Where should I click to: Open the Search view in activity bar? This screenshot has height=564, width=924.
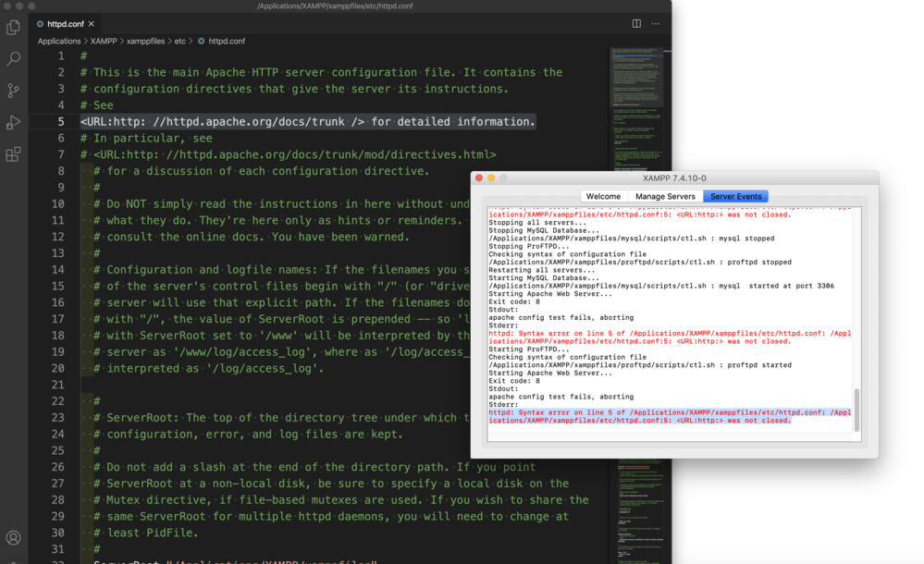coord(13,59)
